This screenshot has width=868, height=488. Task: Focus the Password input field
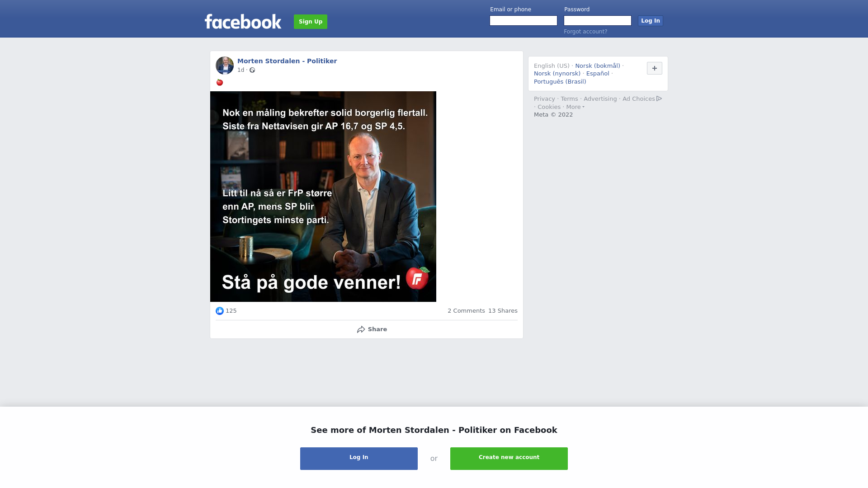(598, 21)
